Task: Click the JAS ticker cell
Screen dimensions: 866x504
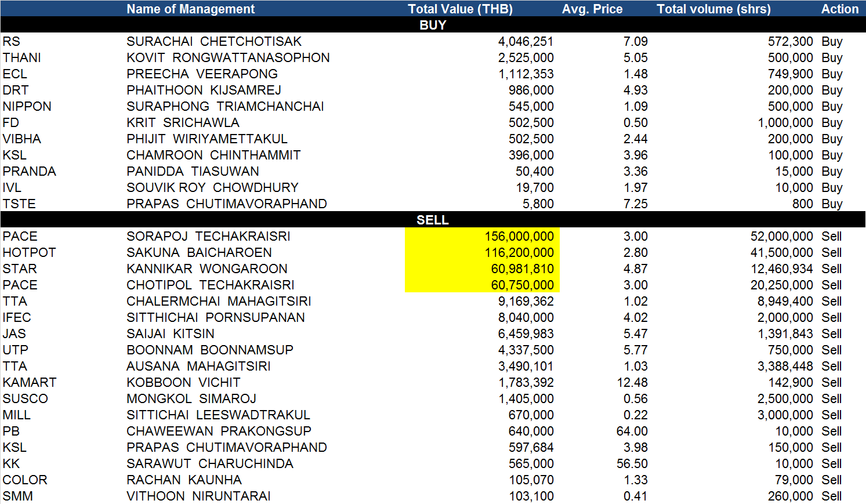Action: [x=14, y=333]
